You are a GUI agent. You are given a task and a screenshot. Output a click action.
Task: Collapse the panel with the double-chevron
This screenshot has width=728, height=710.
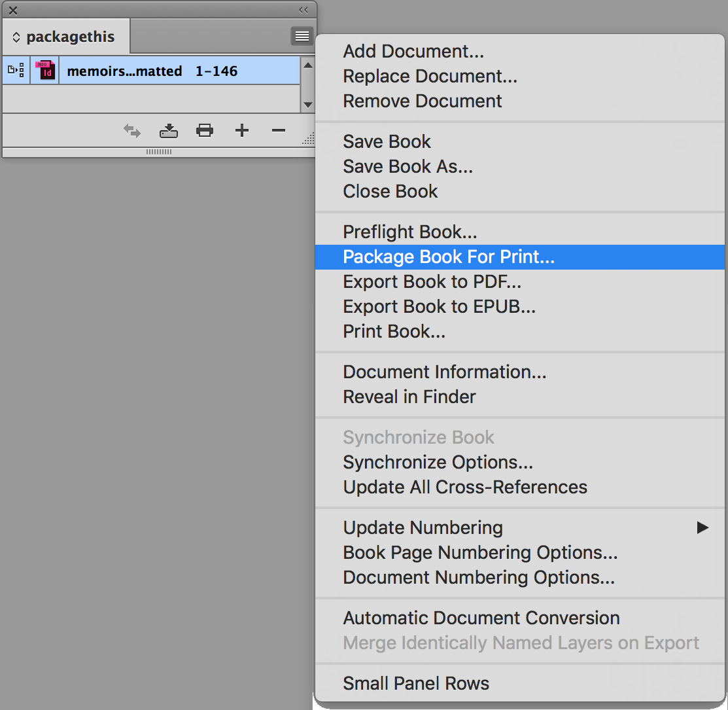click(302, 10)
